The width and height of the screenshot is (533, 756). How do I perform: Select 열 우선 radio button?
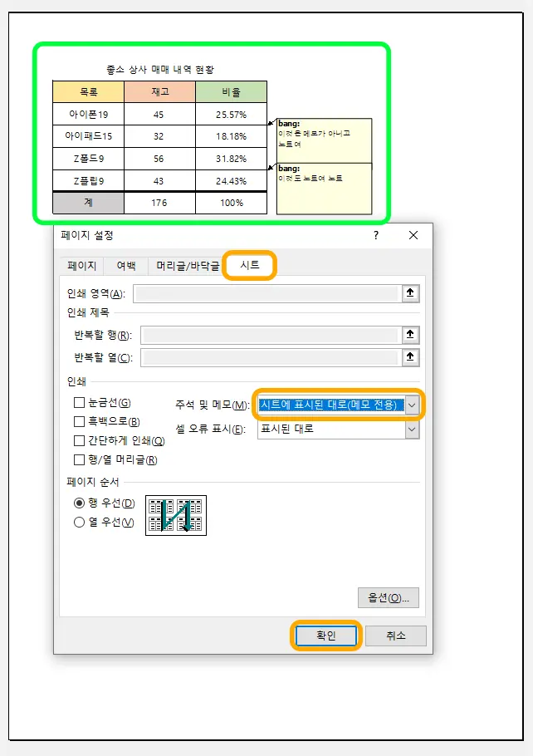(79, 523)
